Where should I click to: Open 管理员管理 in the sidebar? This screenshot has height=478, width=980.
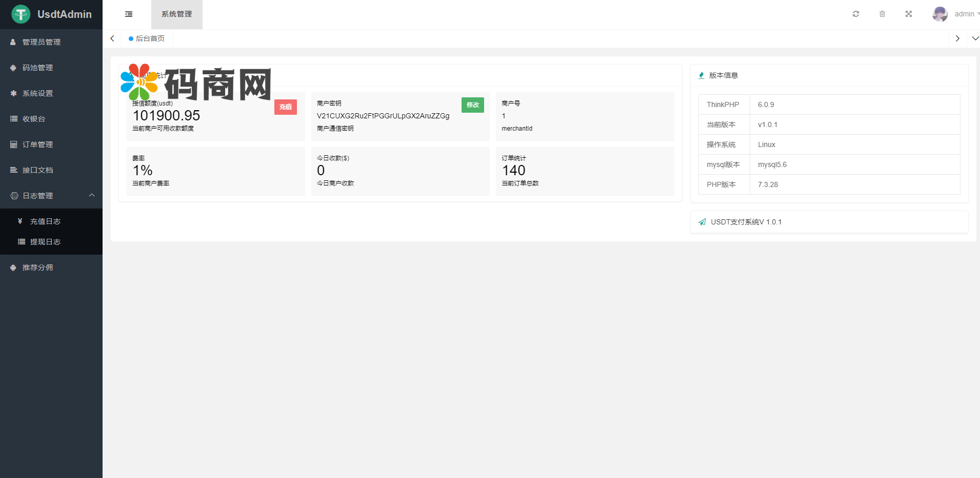pos(42,42)
